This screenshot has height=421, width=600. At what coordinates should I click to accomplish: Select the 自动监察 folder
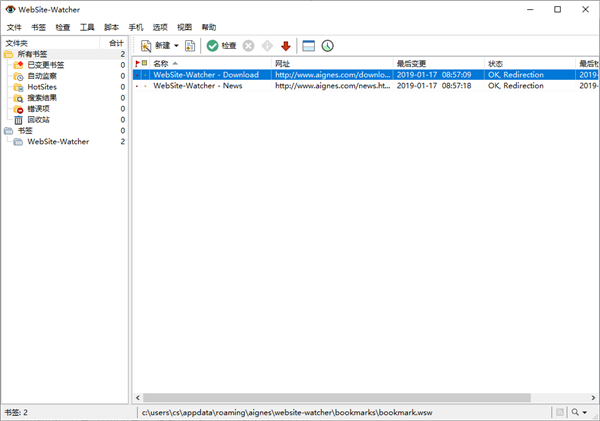(42, 76)
